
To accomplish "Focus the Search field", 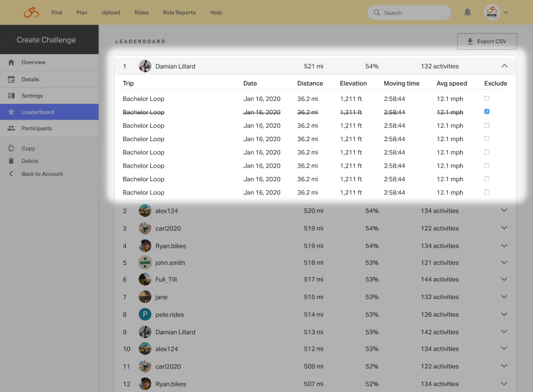I will [409, 13].
